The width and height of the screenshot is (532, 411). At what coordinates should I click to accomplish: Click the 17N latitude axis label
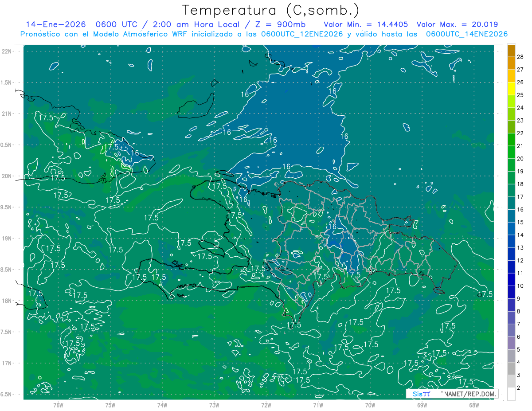click(7, 363)
